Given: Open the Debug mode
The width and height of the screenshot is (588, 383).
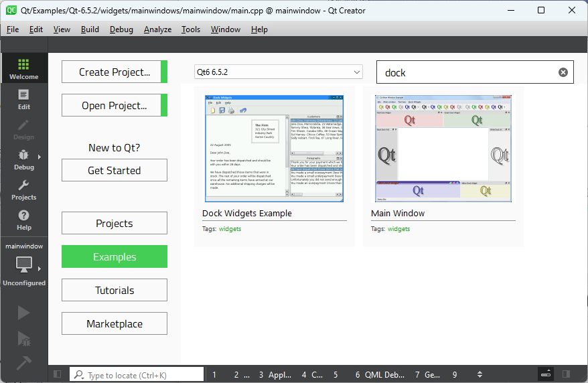Looking at the screenshot, I should tap(23, 159).
